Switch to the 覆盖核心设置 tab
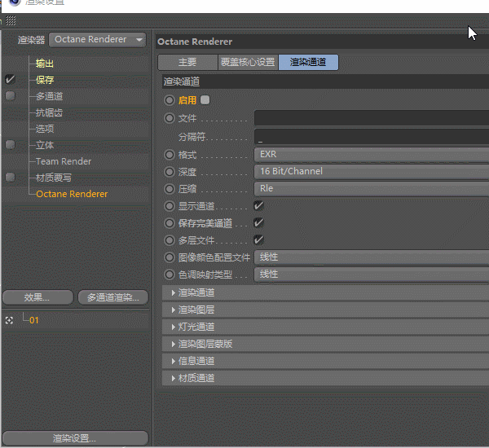 pyautogui.click(x=248, y=62)
